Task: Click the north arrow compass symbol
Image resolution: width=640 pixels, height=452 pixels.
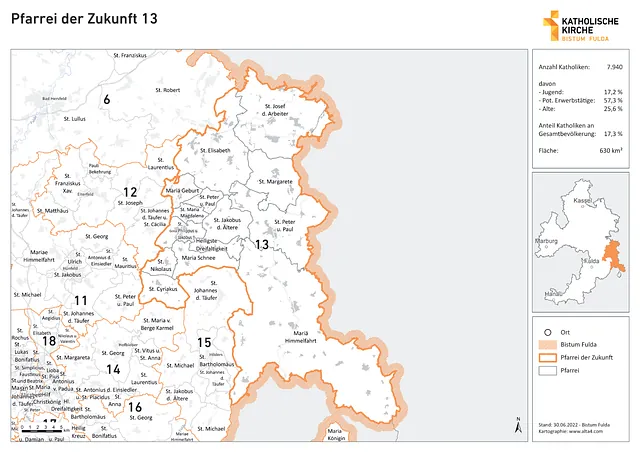Action: [515, 424]
